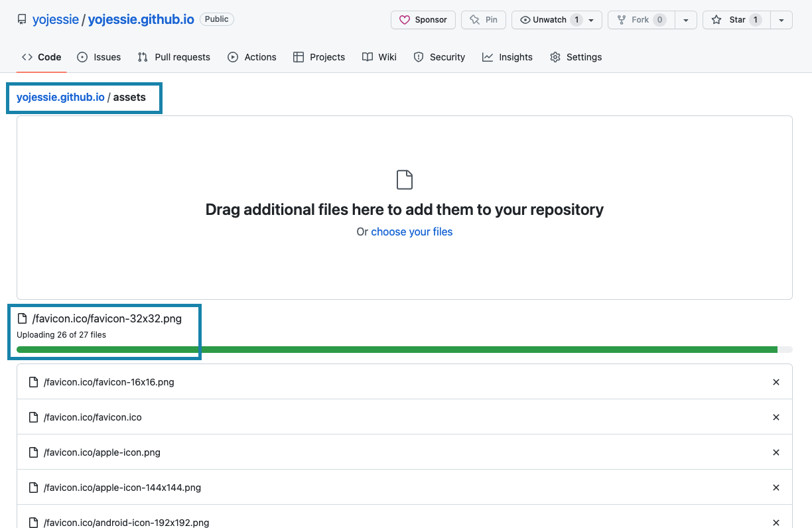Click yojessie.github.io breadcrumb link

(x=60, y=97)
